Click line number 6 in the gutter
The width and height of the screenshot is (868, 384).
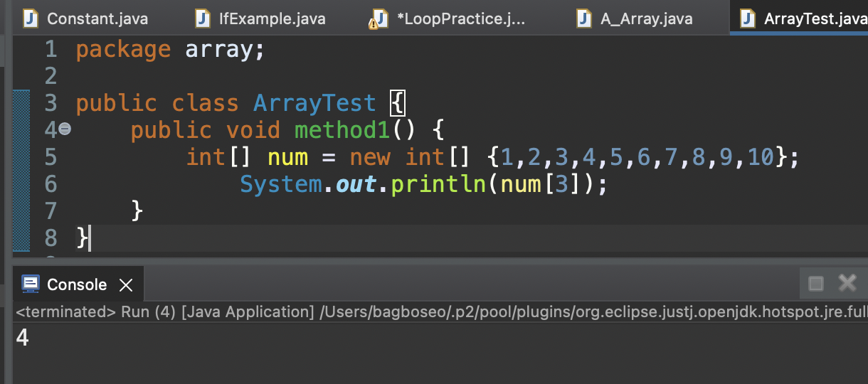(51, 184)
